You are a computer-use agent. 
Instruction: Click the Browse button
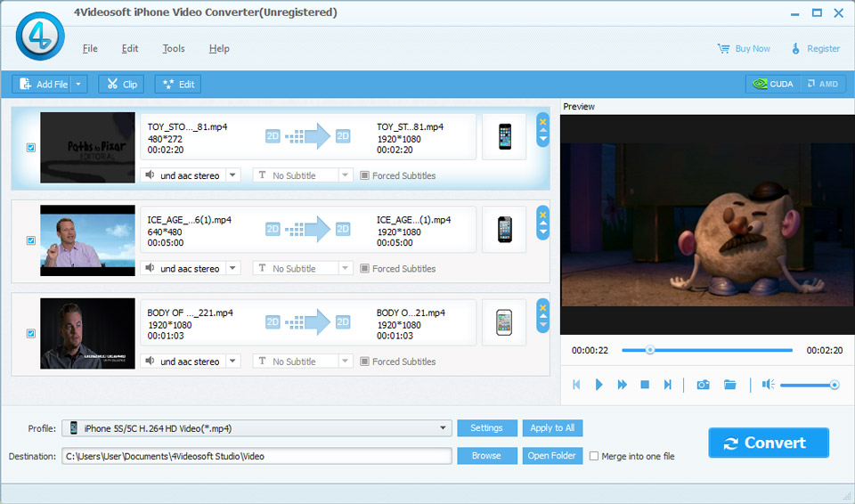pyautogui.click(x=487, y=455)
